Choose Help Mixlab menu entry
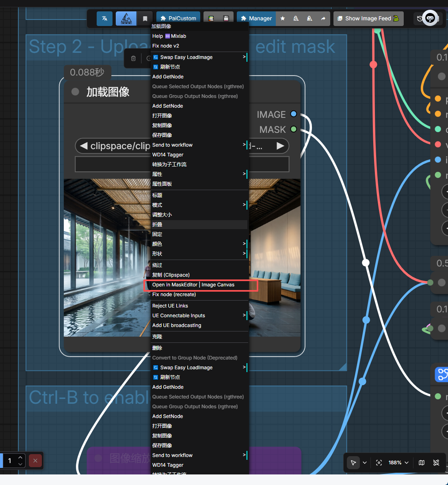This screenshot has height=485, width=448. click(x=199, y=36)
